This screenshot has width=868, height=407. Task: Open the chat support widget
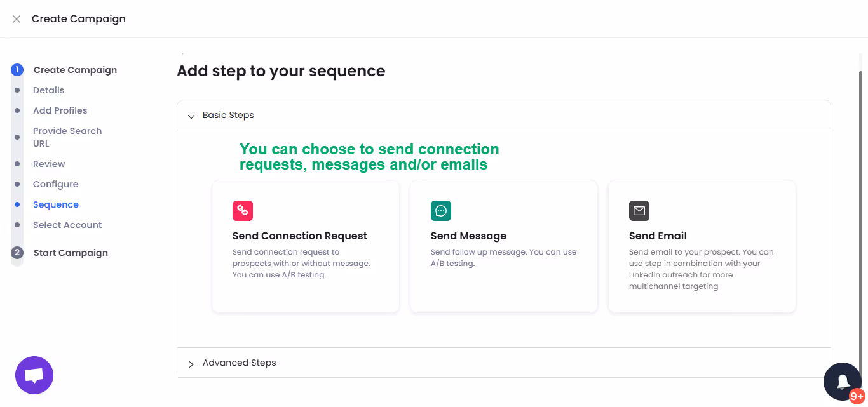click(34, 375)
